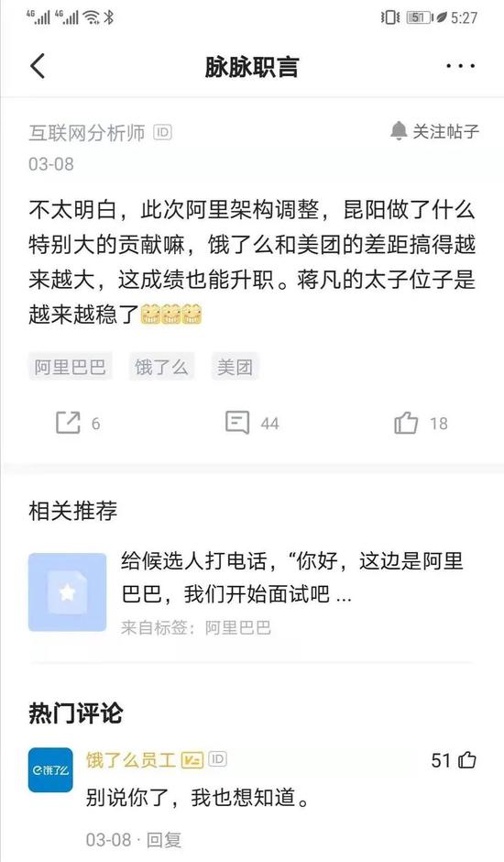Tap the share icon with count 6
Screen dimensions: 504x862
69,423
